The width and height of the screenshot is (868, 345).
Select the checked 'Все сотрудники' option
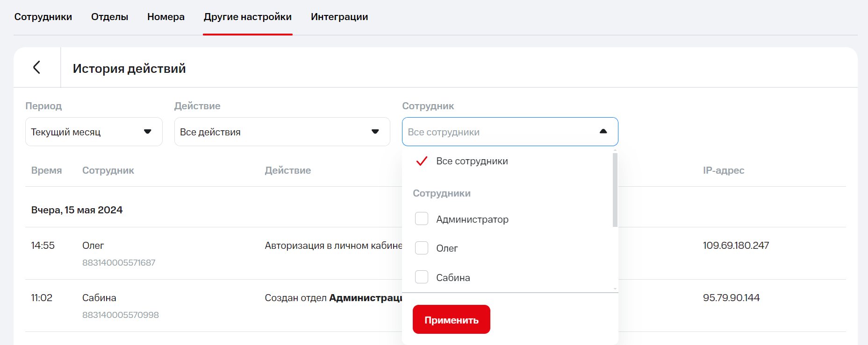pyautogui.click(x=471, y=161)
